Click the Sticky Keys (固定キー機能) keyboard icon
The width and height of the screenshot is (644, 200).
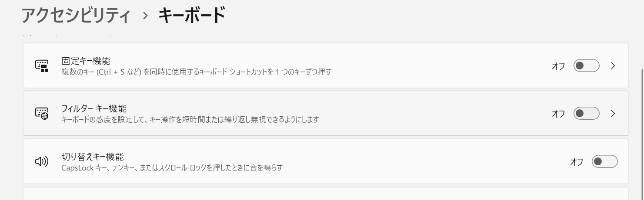click(42, 66)
